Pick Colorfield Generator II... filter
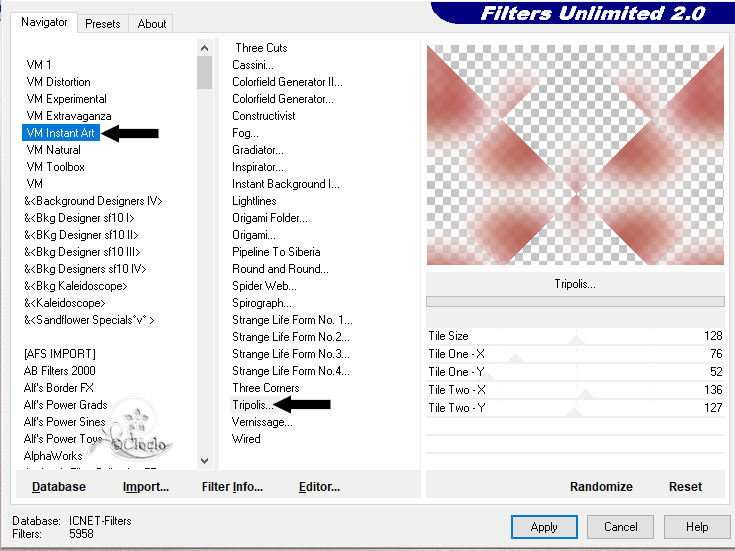Screen dimensions: 735x551 click(x=287, y=82)
